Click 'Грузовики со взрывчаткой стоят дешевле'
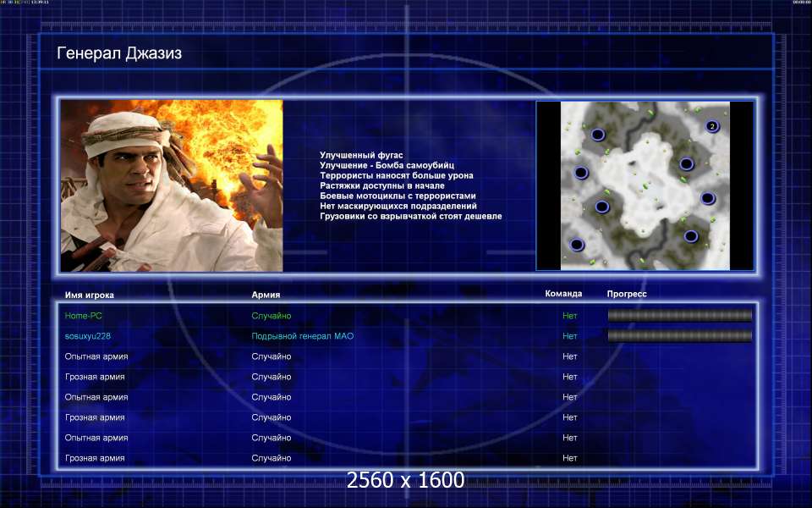Screen dimensions: 812x508 pyautogui.click(x=411, y=216)
